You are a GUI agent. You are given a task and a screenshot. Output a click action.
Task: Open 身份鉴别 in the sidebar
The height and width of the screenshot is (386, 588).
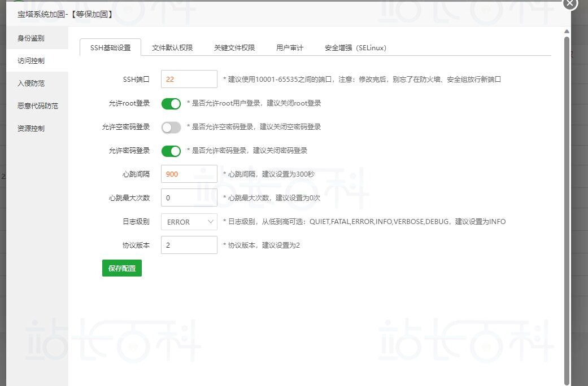point(31,38)
